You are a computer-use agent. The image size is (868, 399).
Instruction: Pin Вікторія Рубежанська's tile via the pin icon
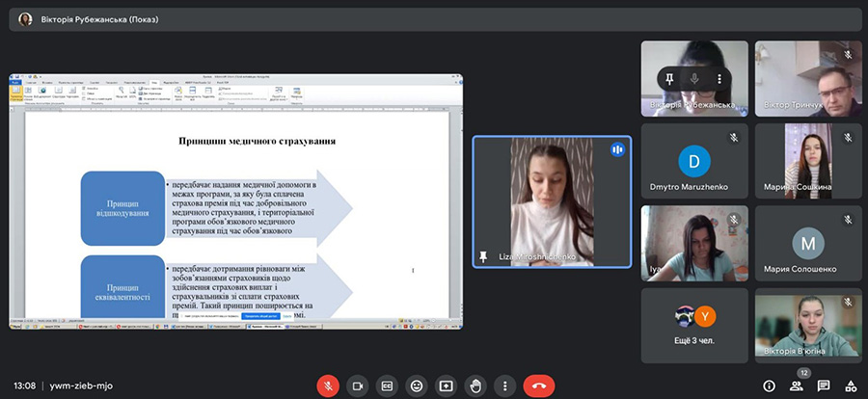pyautogui.click(x=669, y=79)
